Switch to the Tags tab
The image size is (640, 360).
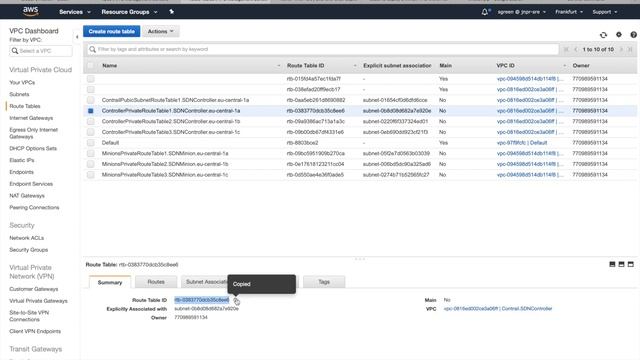[x=324, y=282]
